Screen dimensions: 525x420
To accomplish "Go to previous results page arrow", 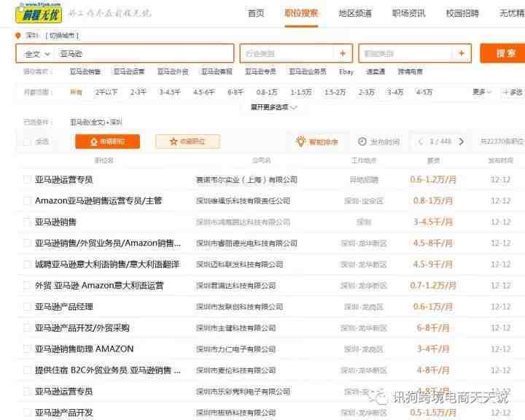I will coord(419,141).
